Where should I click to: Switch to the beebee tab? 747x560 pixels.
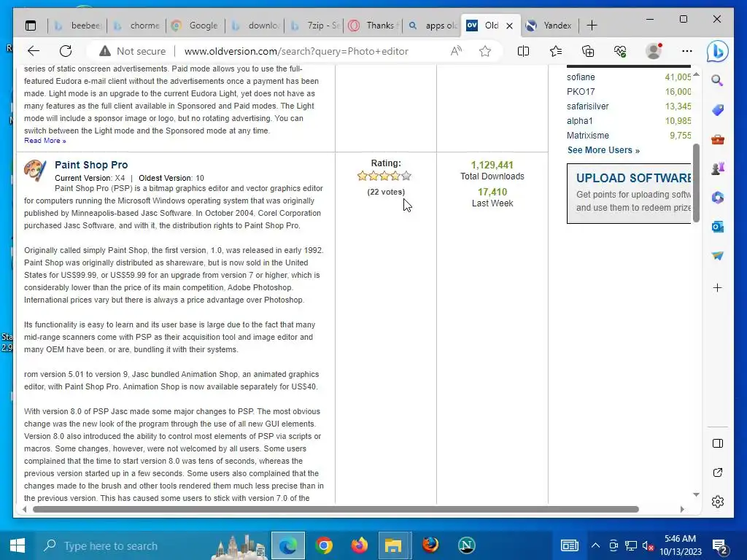click(x=77, y=26)
